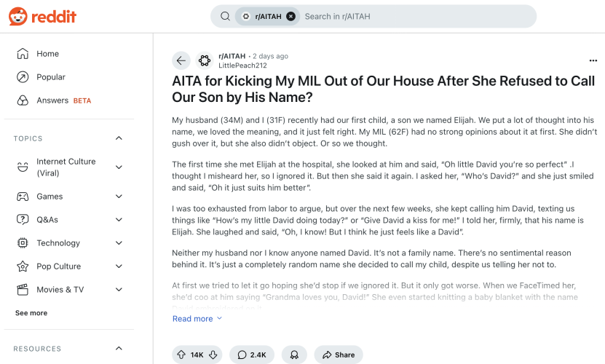
Task: Downvote the post
Action: click(x=213, y=355)
